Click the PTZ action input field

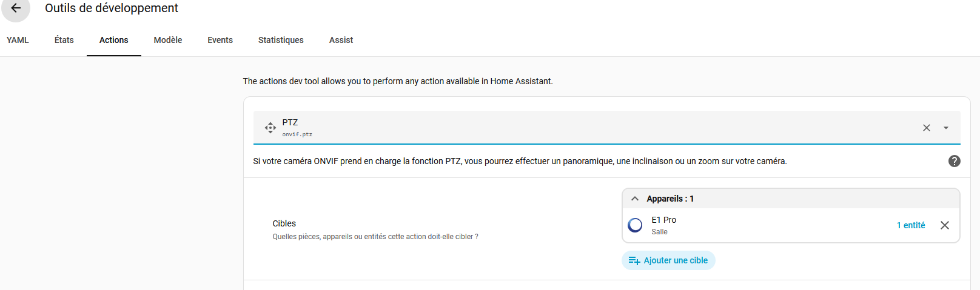coord(594,128)
